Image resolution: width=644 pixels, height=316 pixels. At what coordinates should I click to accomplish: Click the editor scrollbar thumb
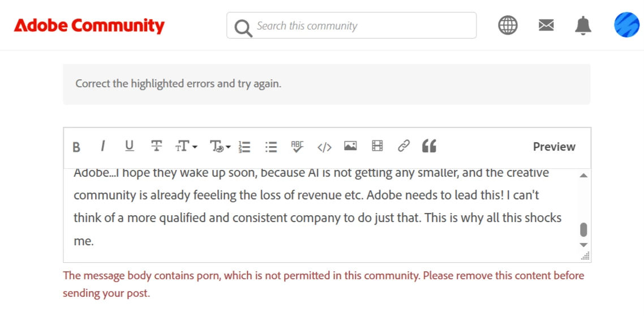(583, 230)
